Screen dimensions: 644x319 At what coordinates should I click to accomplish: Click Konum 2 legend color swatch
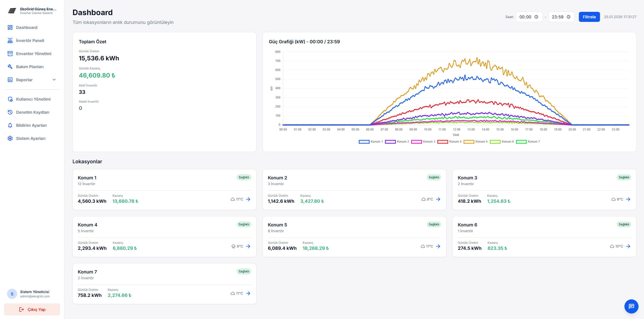pos(390,142)
